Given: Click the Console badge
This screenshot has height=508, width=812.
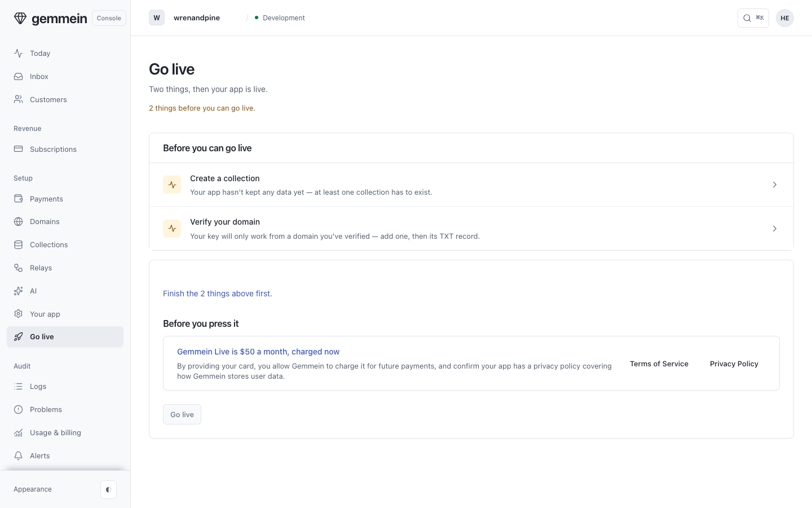Looking at the screenshot, I should click(109, 18).
